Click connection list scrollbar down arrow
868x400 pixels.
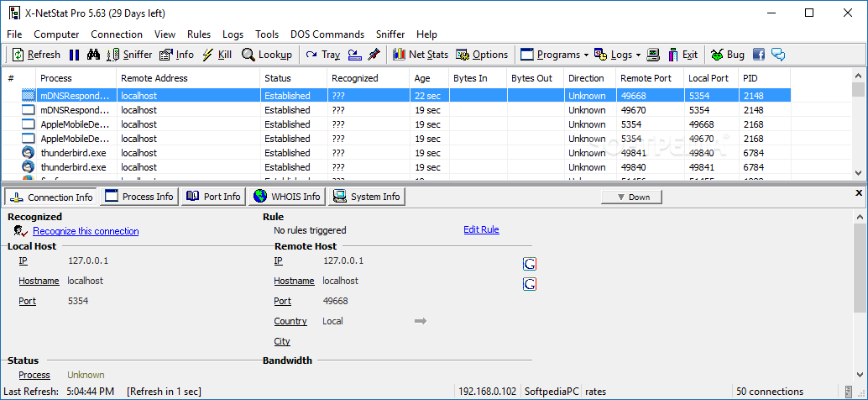(x=859, y=172)
